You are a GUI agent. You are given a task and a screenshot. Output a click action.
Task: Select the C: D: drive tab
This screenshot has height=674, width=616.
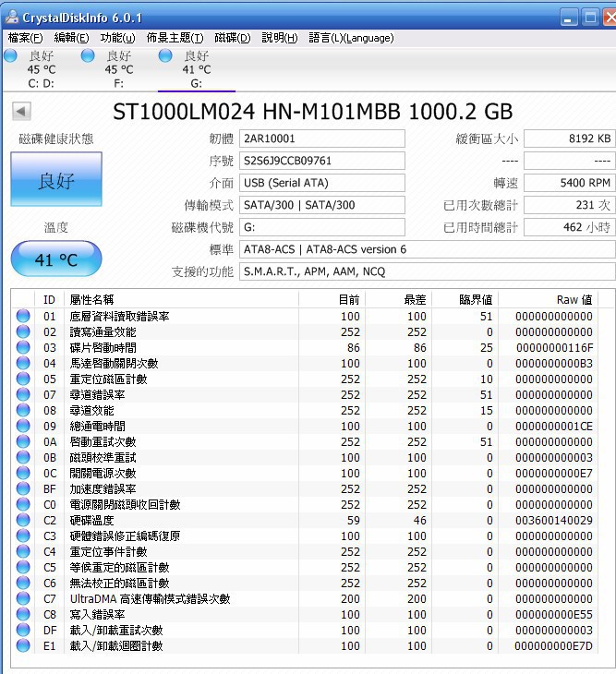(x=42, y=69)
